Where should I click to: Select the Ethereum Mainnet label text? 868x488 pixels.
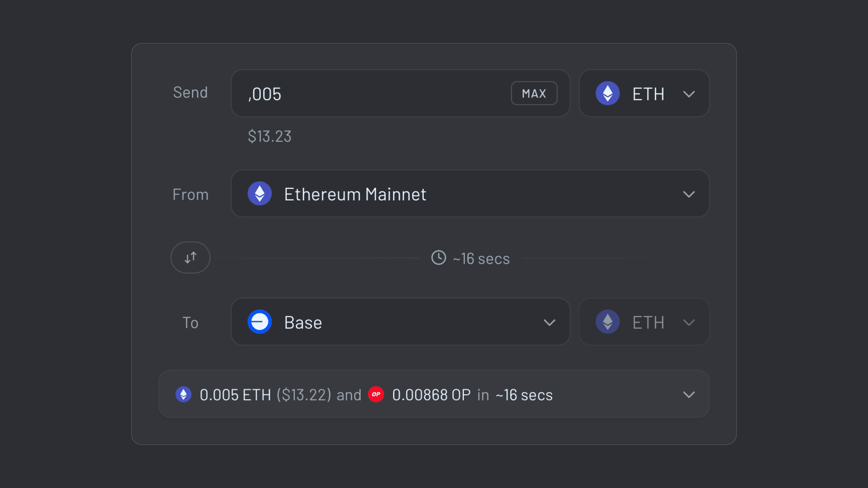click(355, 194)
